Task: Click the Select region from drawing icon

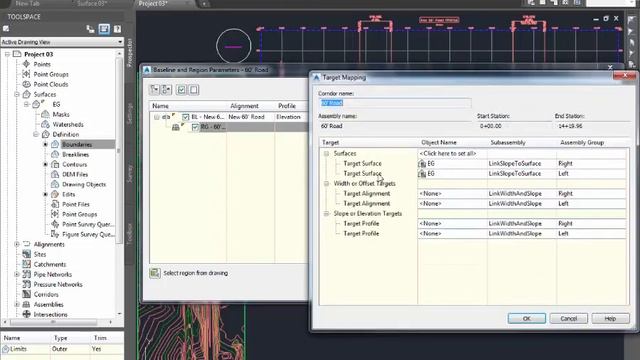Action: coord(155,273)
